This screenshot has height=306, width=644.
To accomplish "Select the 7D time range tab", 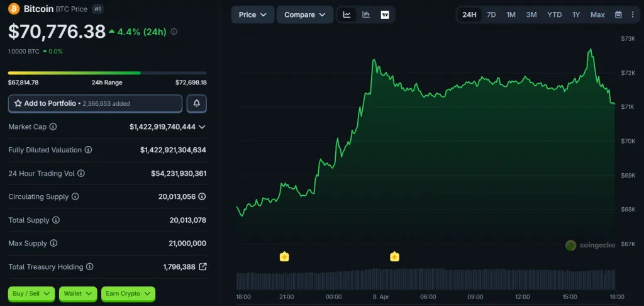I will [491, 15].
